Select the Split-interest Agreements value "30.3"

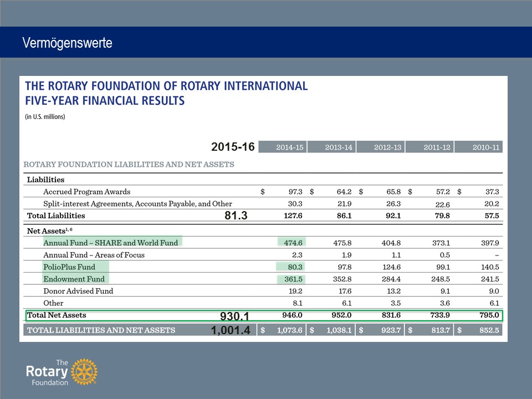pyautogui.click(x=295, y=204)
